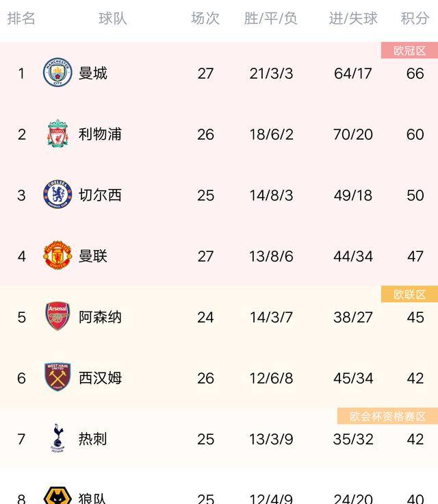The image size is (438, 504).
Task: Open the 曼城 team name link
Action: (93, 73)
